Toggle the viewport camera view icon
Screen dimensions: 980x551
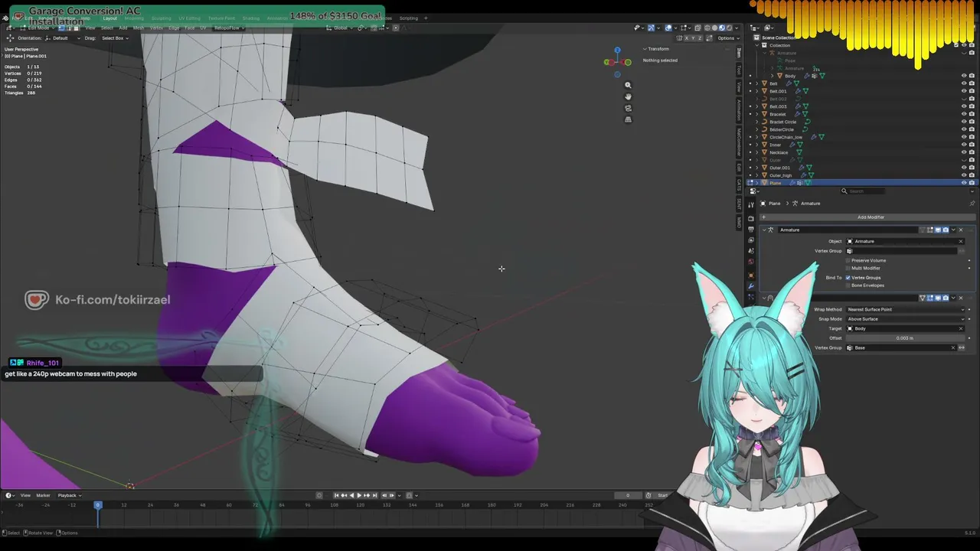pos(628,108)
